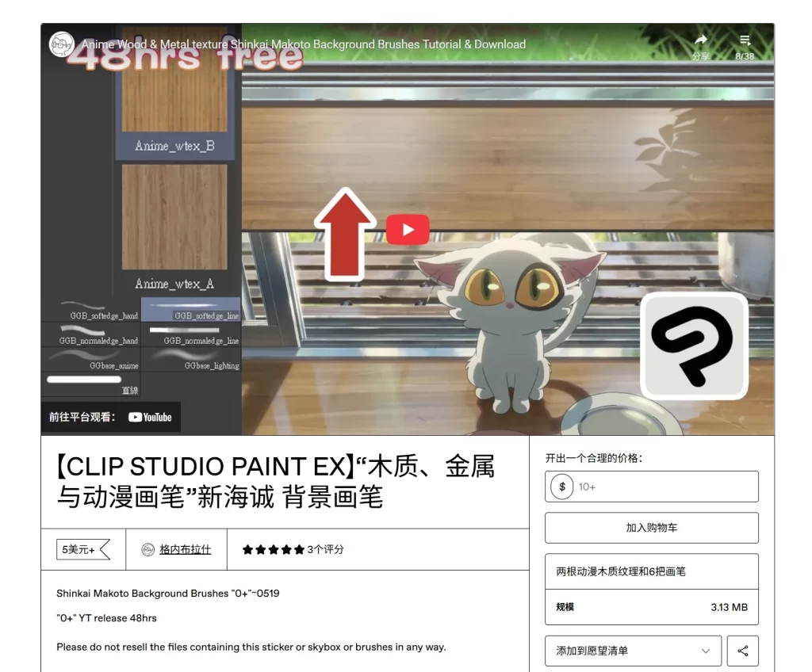
Task: Click the 加入购物车 button
Action: [651, 527]
